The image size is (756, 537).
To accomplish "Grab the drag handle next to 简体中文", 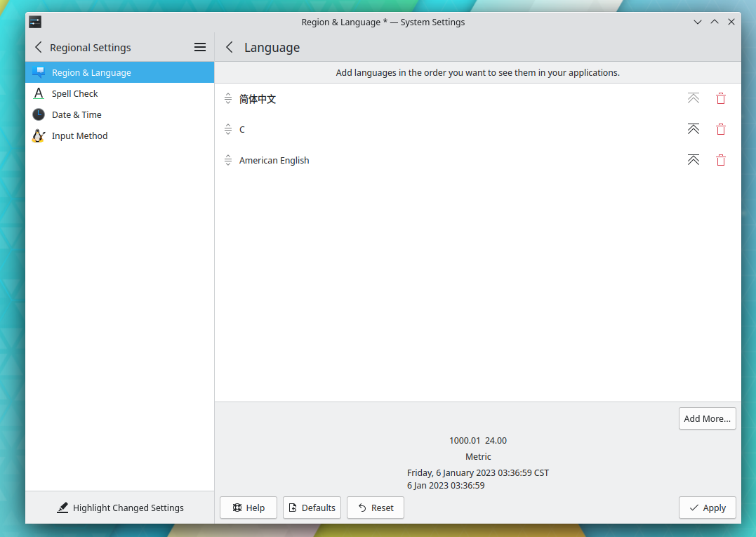I will click(x=228, y=98).
